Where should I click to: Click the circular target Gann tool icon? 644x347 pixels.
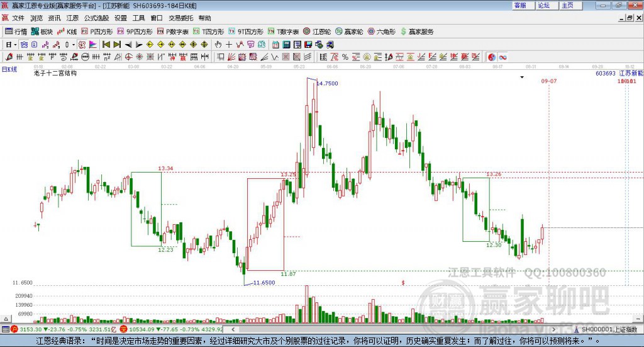pyautogui.click(x=128, y=57)
